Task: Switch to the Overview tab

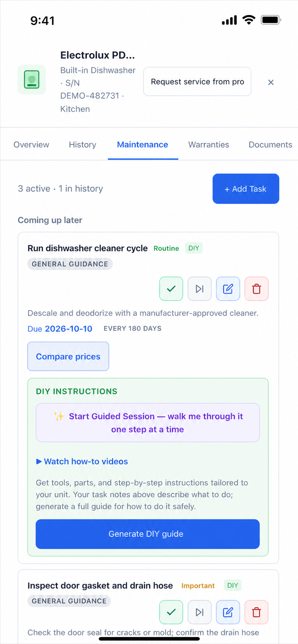Action: pos(31,144)
